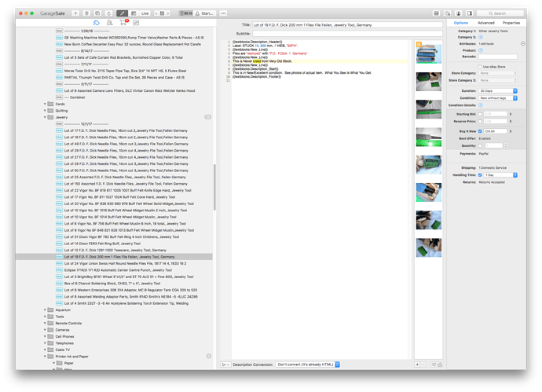Viewport: 542px width, 392px height.
Task: Click the Buy It Now price field
Action: [x=496, y=131]
